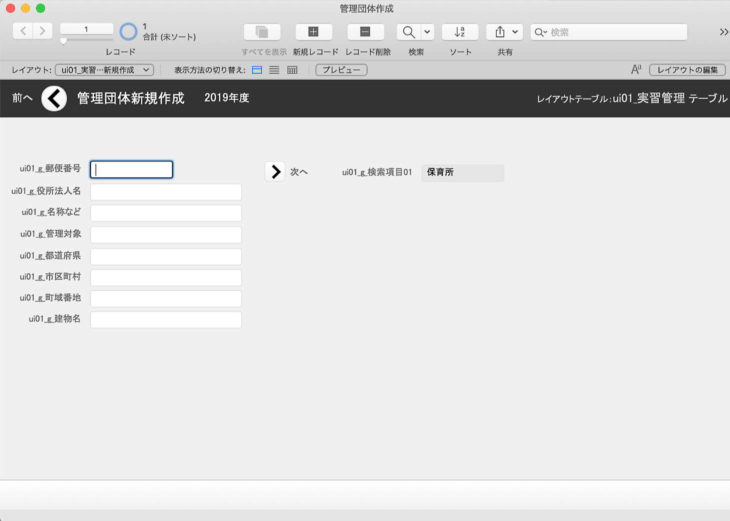Go to previous record with left arrow
Viewport: 730px width, 521px height.
pyautogui.click(x=22, y=31)
